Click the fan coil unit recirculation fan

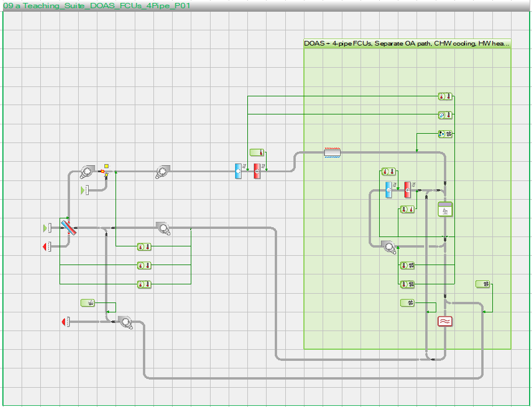[389, 247]
